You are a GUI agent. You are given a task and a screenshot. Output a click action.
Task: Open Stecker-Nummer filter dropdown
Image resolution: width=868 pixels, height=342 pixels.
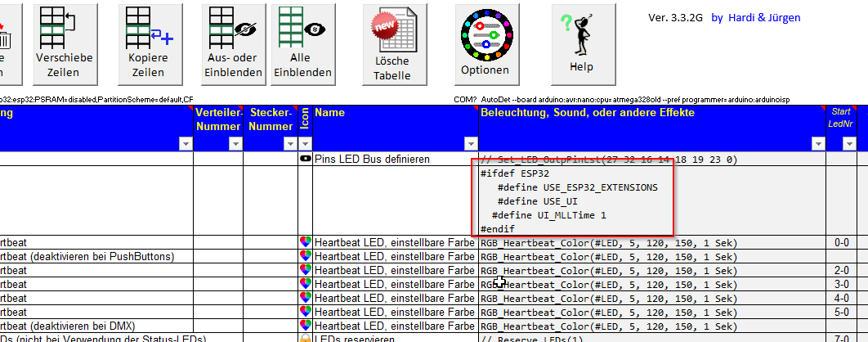pyautogui.click(x=289, y=144)
